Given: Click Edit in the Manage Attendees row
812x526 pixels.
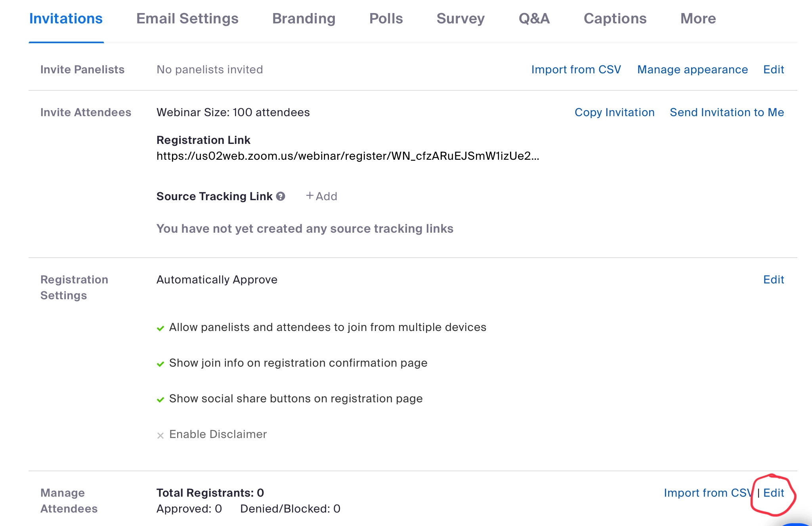Looking at the screenshot, I should (774, 493).
